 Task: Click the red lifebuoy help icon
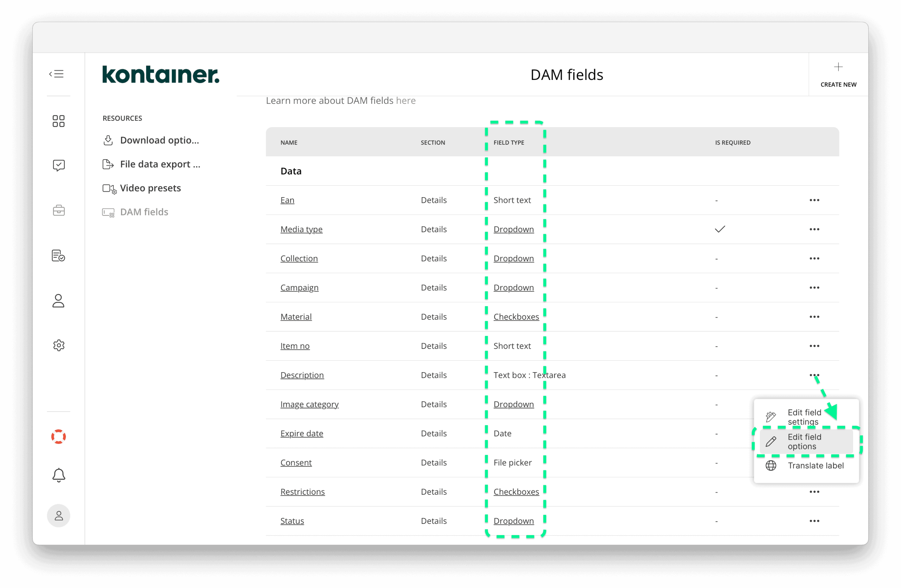click(x=59, y=437)
